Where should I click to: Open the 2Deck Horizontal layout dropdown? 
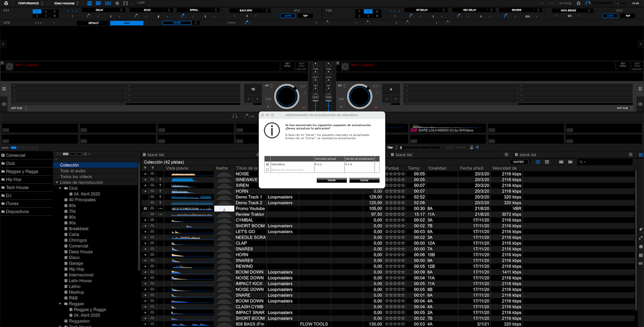coord(66,3)
